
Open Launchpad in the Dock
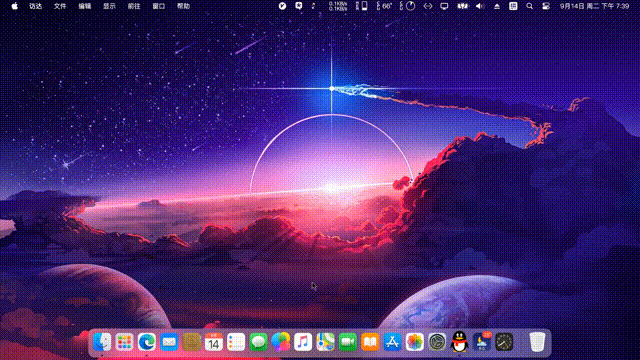(124, 342)
